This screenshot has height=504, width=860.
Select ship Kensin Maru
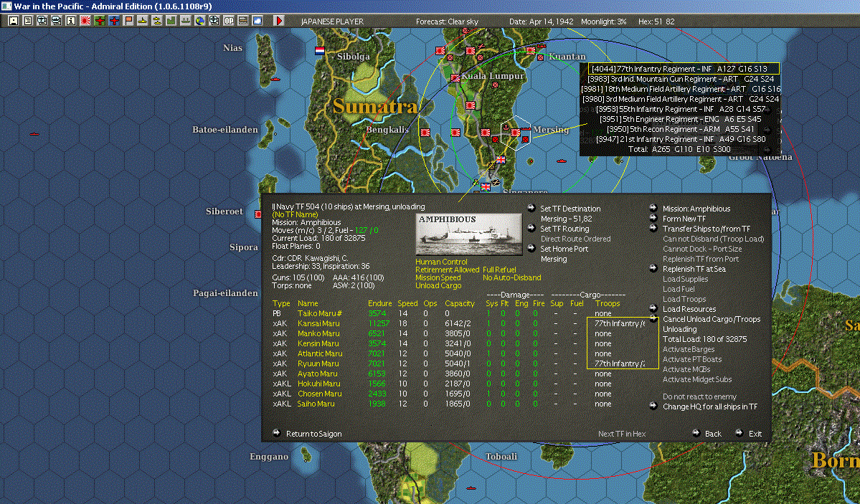point(318,343)
